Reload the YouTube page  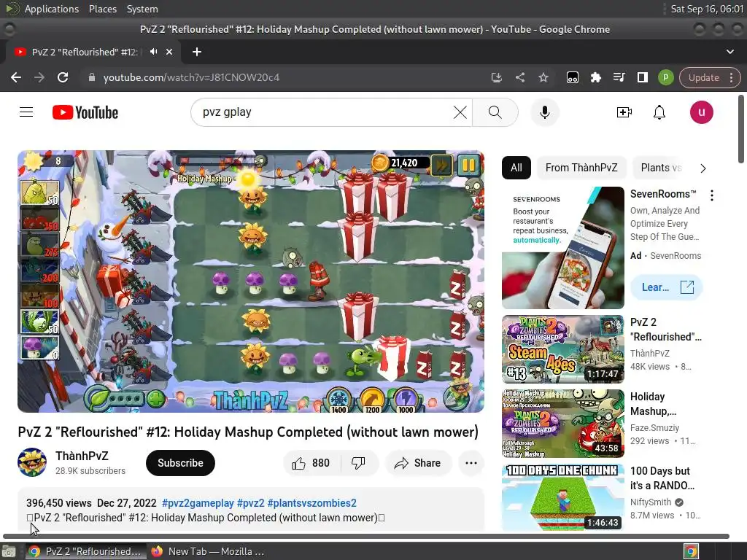(63, 77)
